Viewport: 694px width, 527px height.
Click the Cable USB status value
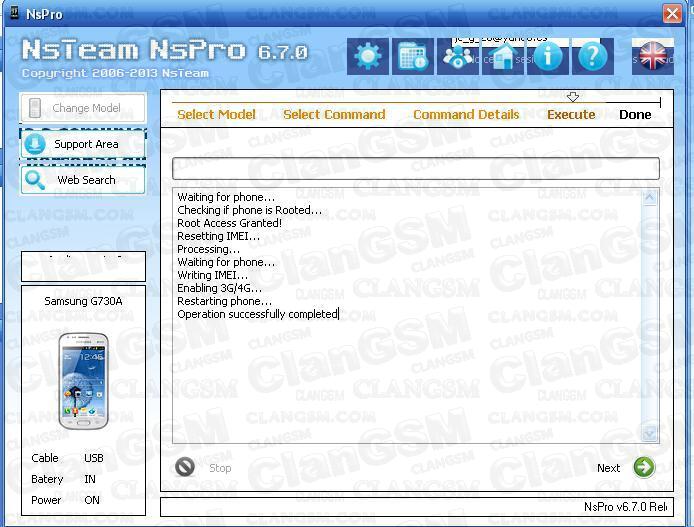[94, 458]
